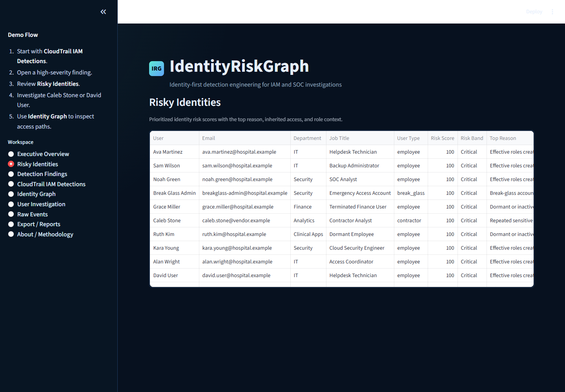
Task: Click the Terminated Finance User cell
Action: tap(360, 207)
